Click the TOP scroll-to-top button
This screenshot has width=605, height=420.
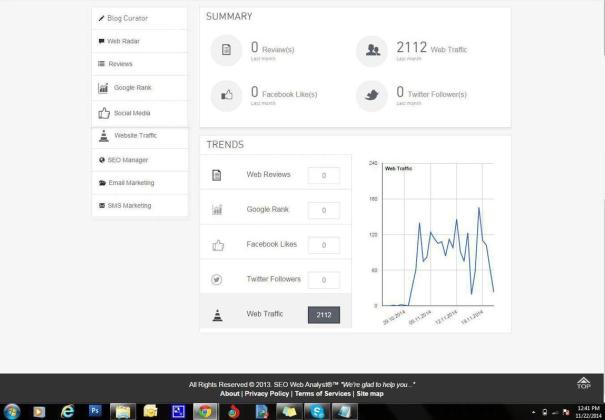click(584, 385)
